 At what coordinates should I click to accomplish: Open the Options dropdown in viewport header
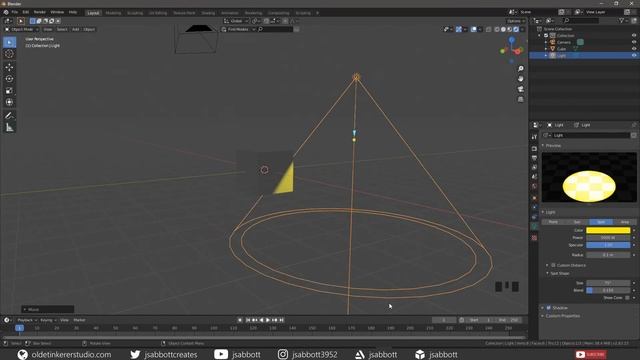click(x=516, y=21)
